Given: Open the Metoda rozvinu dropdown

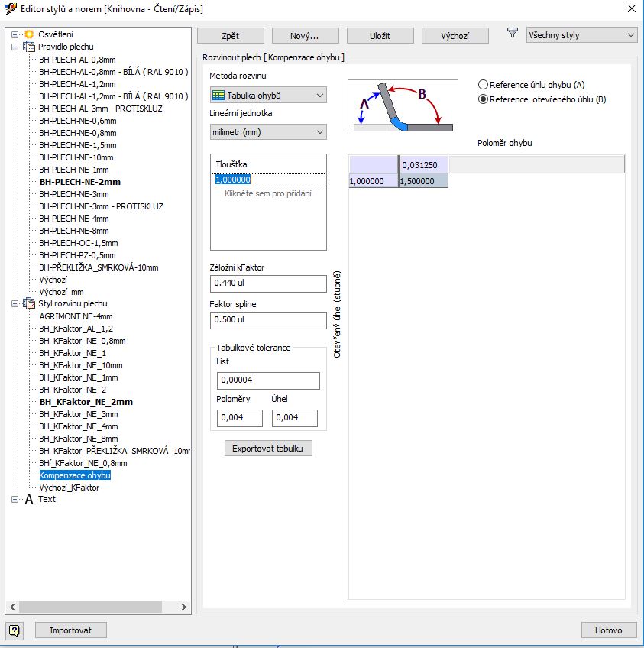Looking at the screenshot, I should [x=268, y=96].
